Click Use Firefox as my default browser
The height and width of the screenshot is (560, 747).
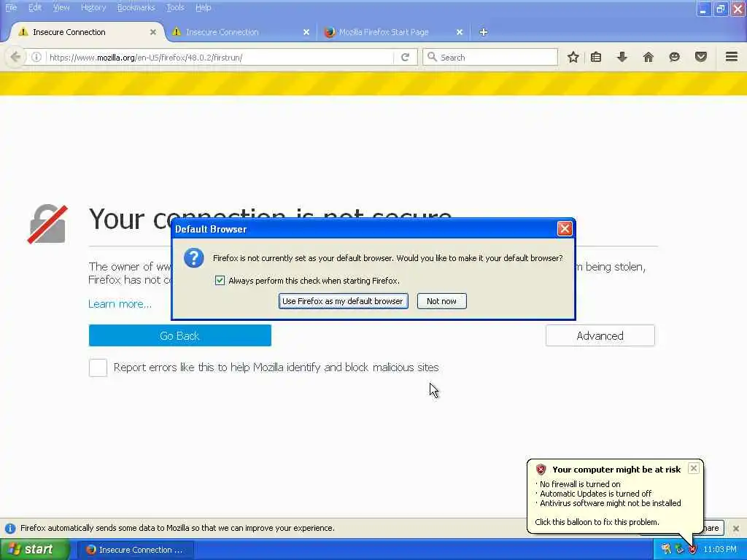click(x=343, y=301)
